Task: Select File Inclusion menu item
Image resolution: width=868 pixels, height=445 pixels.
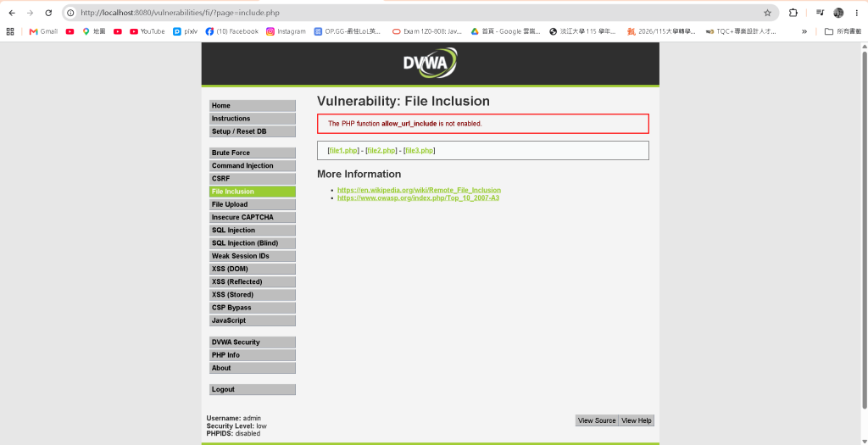Action: [x=253, y=192]
